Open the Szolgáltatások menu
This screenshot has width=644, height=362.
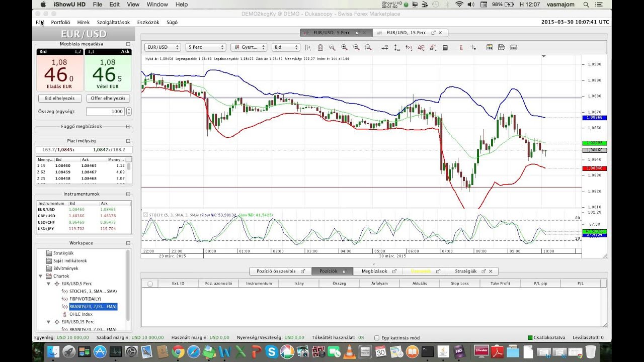(x=113, y=22)
